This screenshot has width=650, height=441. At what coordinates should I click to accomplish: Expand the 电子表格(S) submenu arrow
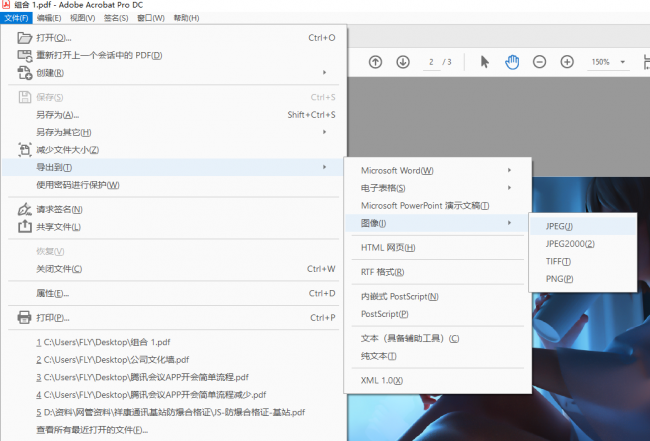pos(509,188)
